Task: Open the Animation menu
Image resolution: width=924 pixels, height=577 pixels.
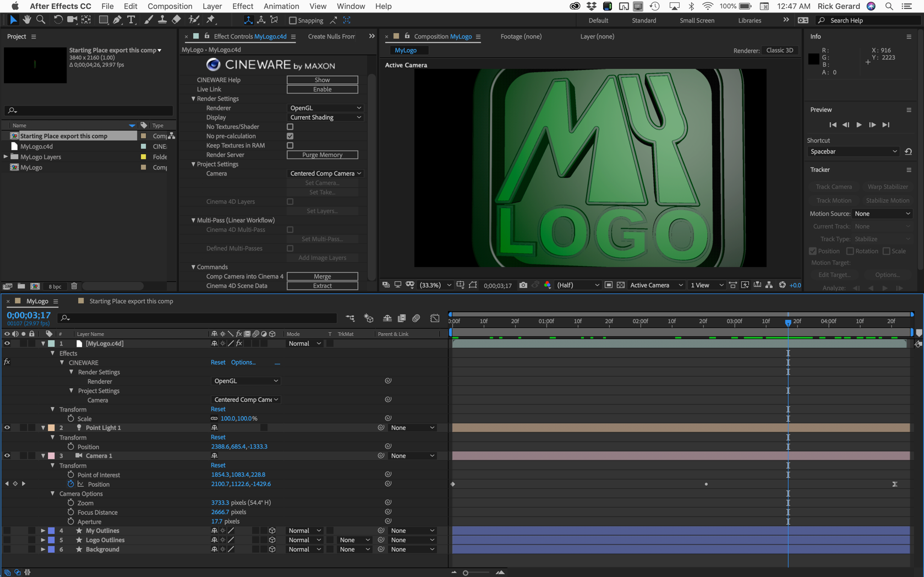Action: coord(281,6)
